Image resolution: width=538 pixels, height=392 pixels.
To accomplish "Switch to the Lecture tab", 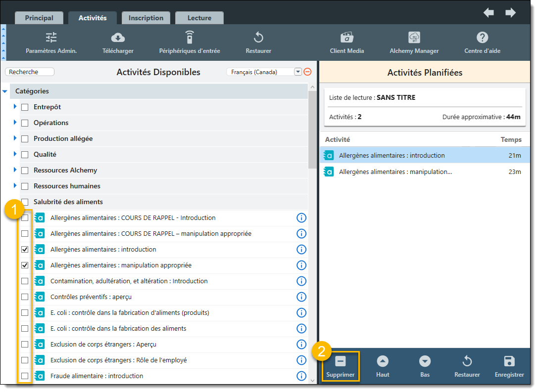I will point(199,18).
